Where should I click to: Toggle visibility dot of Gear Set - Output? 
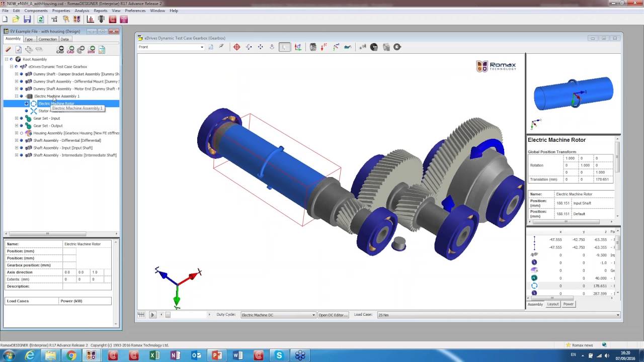coord(21,126)
